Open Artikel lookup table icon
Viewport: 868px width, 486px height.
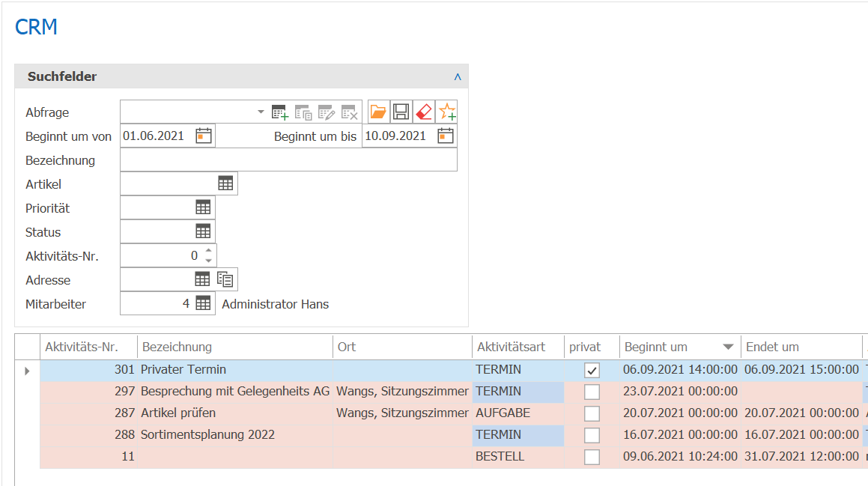[x=225, y=183]
